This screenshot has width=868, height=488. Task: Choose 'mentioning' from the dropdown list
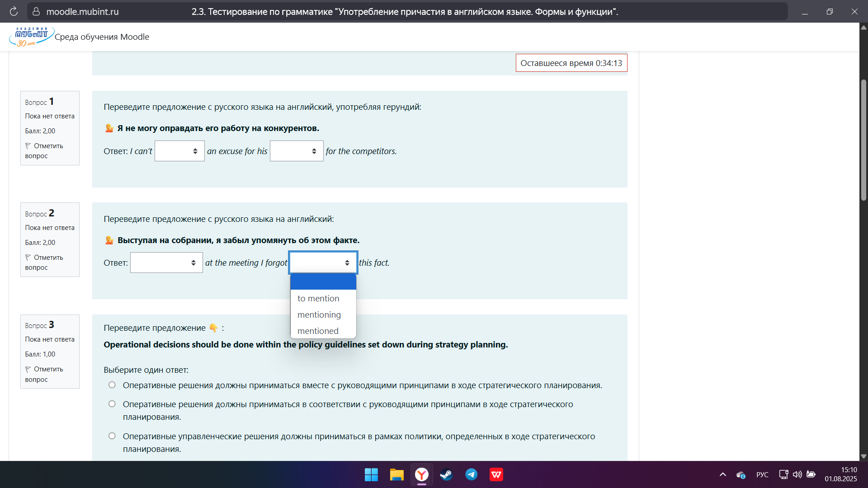319,314
